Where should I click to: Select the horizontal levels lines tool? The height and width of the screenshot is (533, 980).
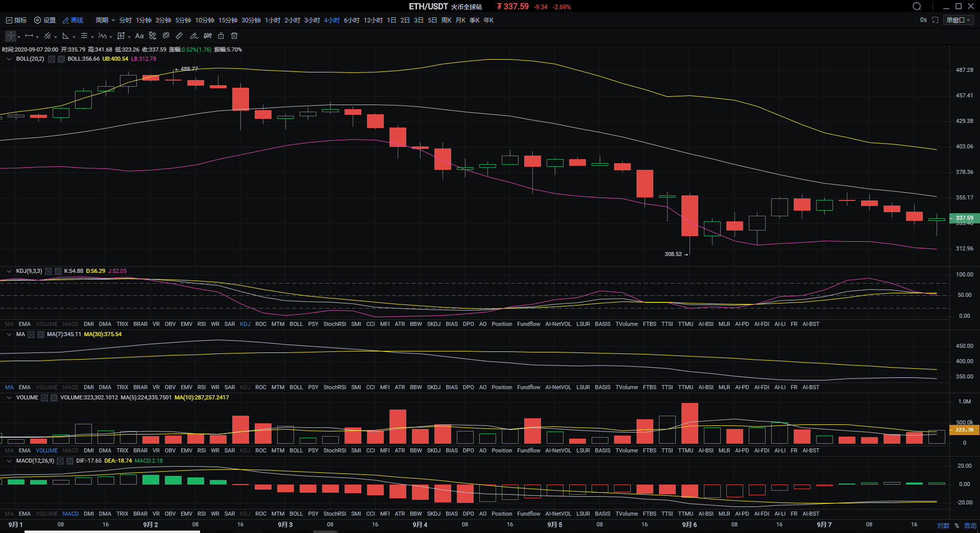point(84,36)
